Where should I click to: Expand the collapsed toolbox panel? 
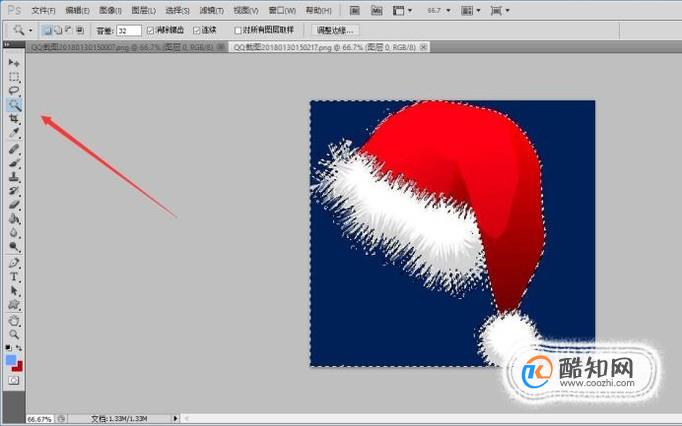click(7, 44)
